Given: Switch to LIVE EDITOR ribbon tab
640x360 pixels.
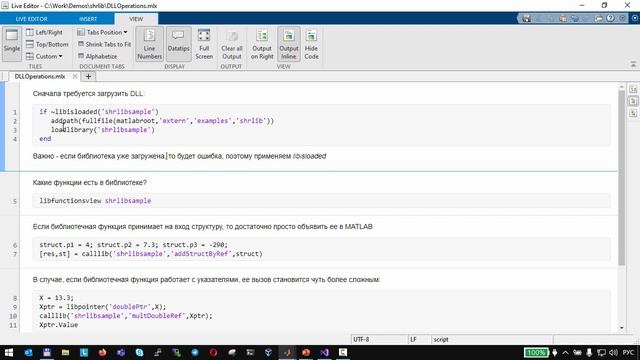Looking at the screenshot, I should pyautogui.click(x=31, y=19).
